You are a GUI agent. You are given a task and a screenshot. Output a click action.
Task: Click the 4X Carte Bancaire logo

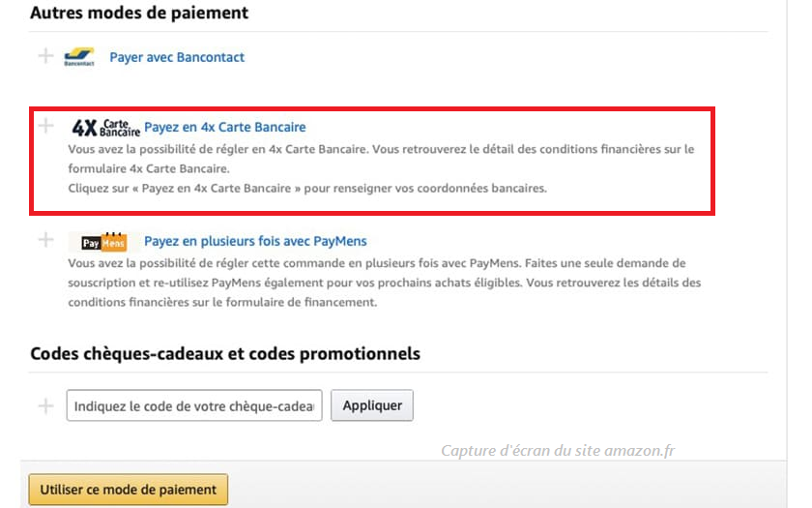pos(105,127)
